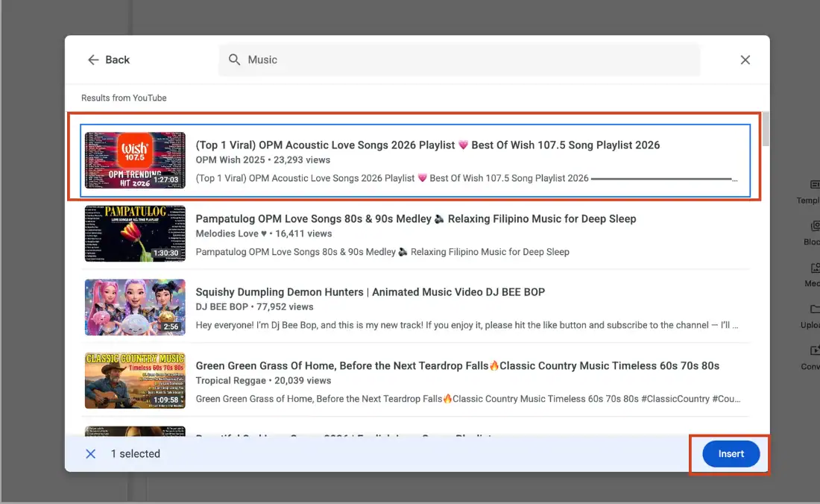Viewport: 820px width, 504px height.
Task: Select the Pampatulog video thumbnail
Action: pyautogui.click(x=135, y=233)
